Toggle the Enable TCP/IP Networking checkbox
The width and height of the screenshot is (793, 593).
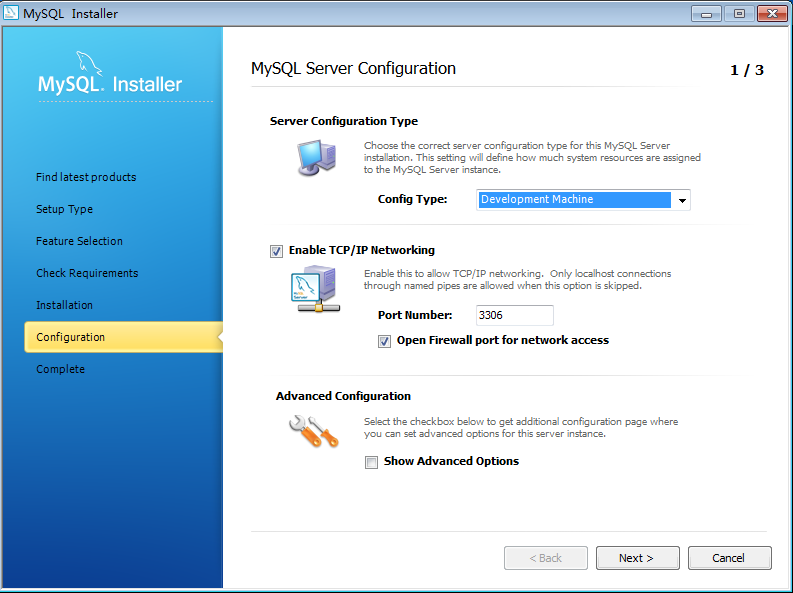click(x=276, y=251)
